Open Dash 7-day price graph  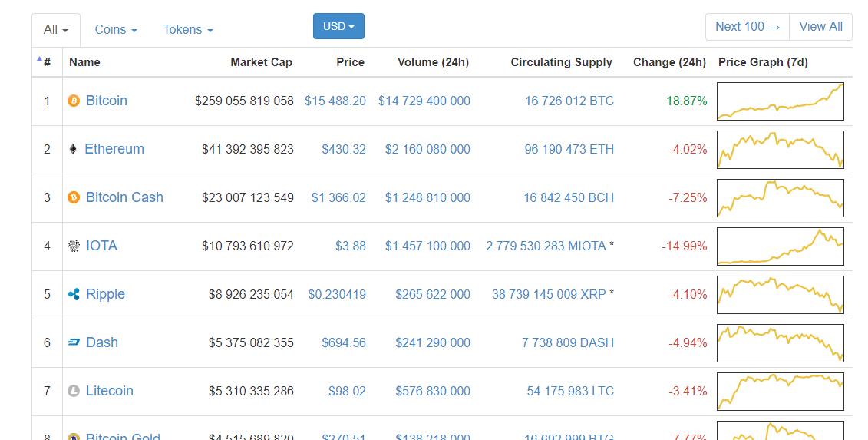coord(780,343)
